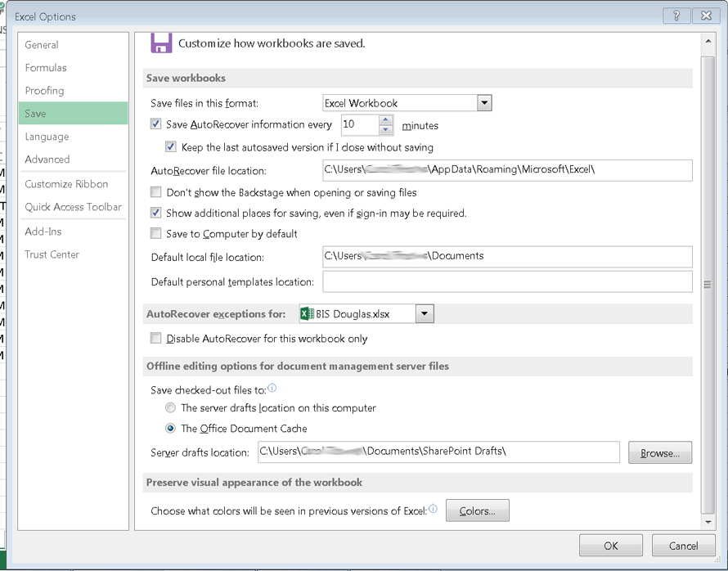Click the scrollbar up arrow
Image resolution: width=728 pixels, height=571 pixels.
coord(708,42)
